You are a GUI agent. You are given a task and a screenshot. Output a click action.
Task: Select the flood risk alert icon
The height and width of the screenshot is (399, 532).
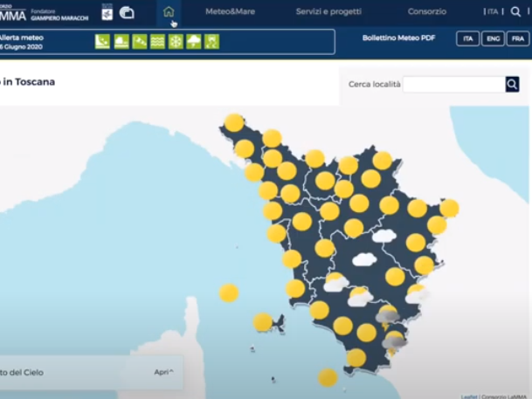point(121,42)
